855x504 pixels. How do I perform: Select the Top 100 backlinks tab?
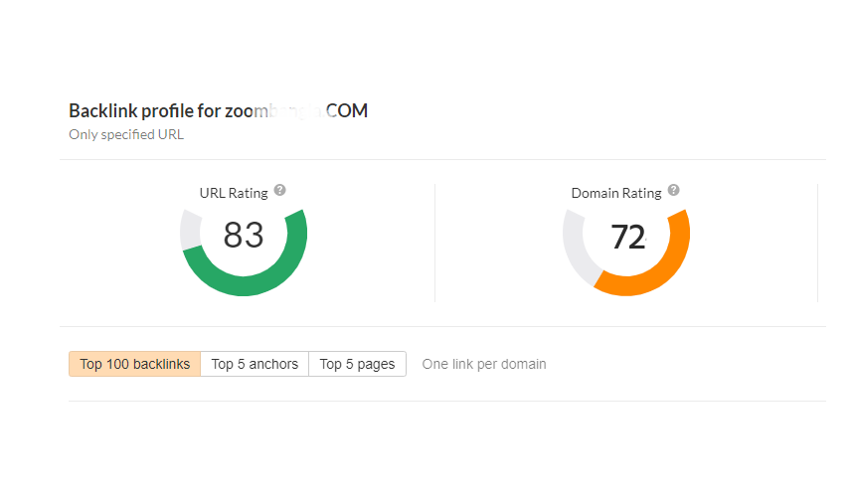pyautogui.click(x=135, y=364)
